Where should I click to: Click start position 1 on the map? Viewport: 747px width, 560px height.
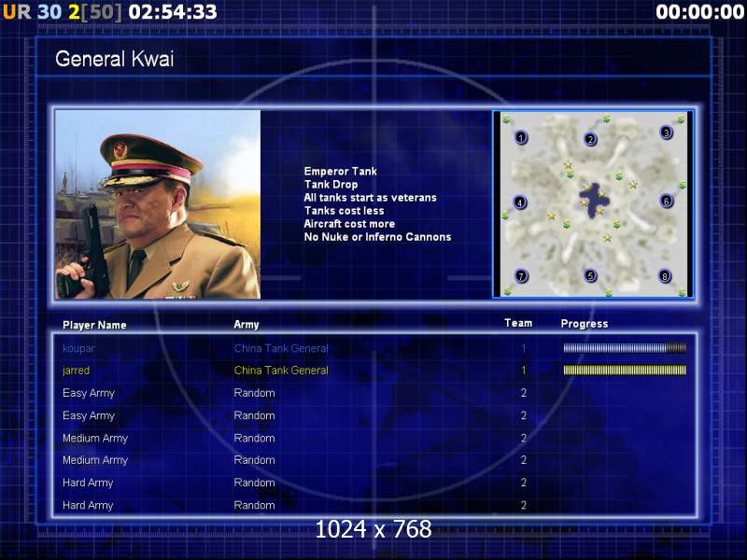521,138
